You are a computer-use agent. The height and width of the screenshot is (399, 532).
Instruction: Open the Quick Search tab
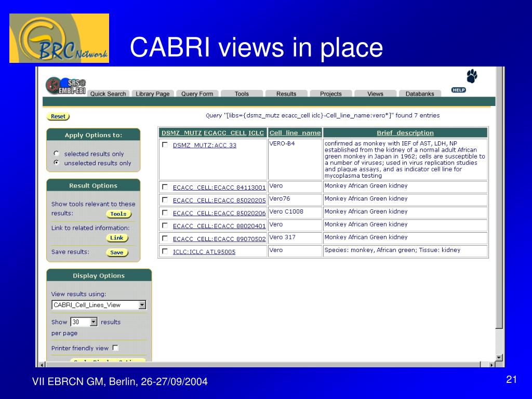click(x=108, y=94)
